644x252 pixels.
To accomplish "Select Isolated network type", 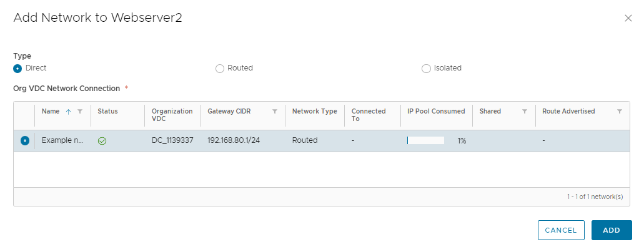I will [x=426, y=69].
